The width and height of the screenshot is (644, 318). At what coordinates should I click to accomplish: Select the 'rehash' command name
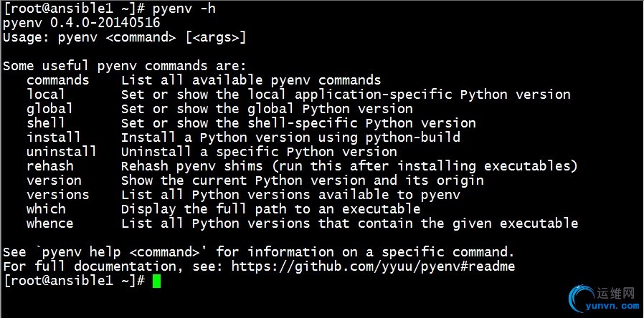point(50,166)
